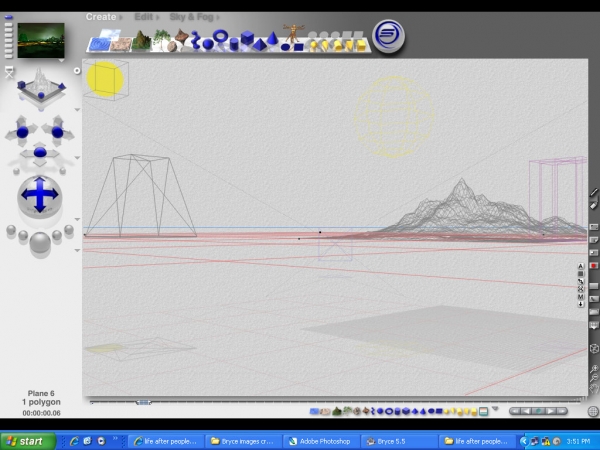600x450 pixels.
Task: Click the far-left small render sphere
Action: [x=11, y=230]
